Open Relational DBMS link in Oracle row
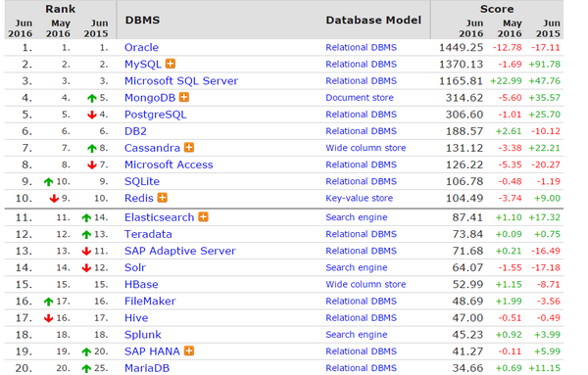 (361, 48)
